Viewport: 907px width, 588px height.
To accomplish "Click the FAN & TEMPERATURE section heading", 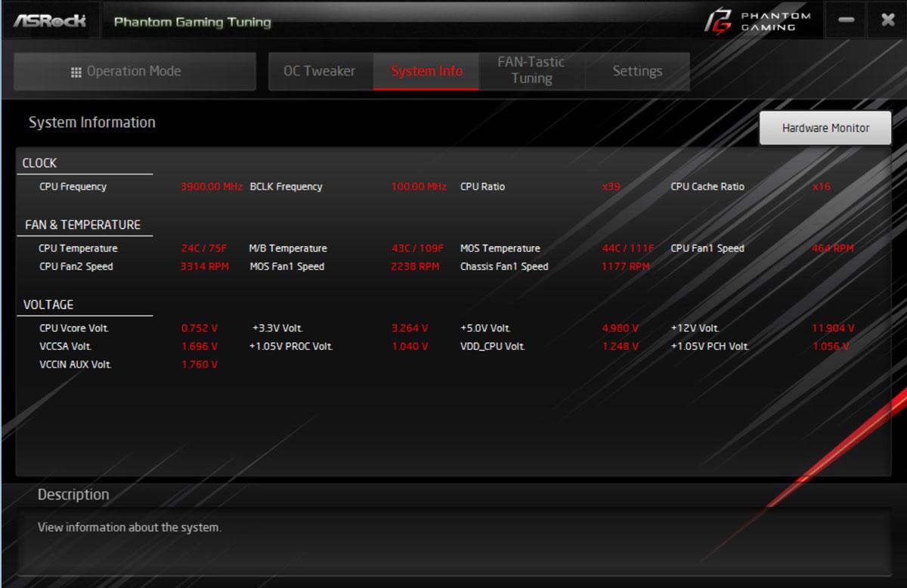I will click(x=82, y=225).
